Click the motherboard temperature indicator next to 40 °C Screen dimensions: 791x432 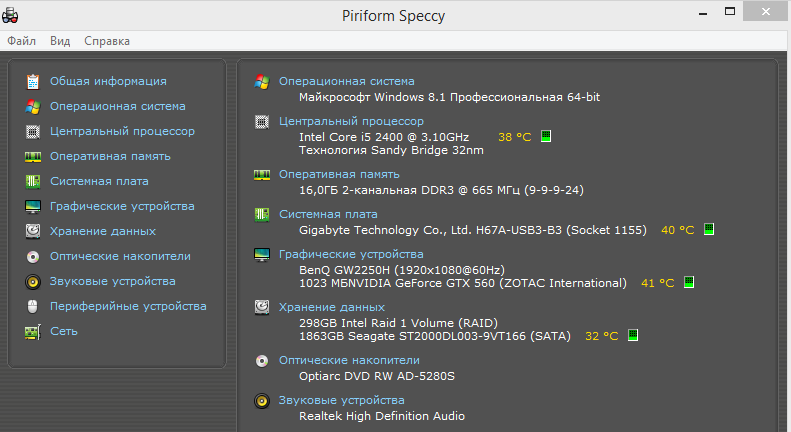[709, 229]
